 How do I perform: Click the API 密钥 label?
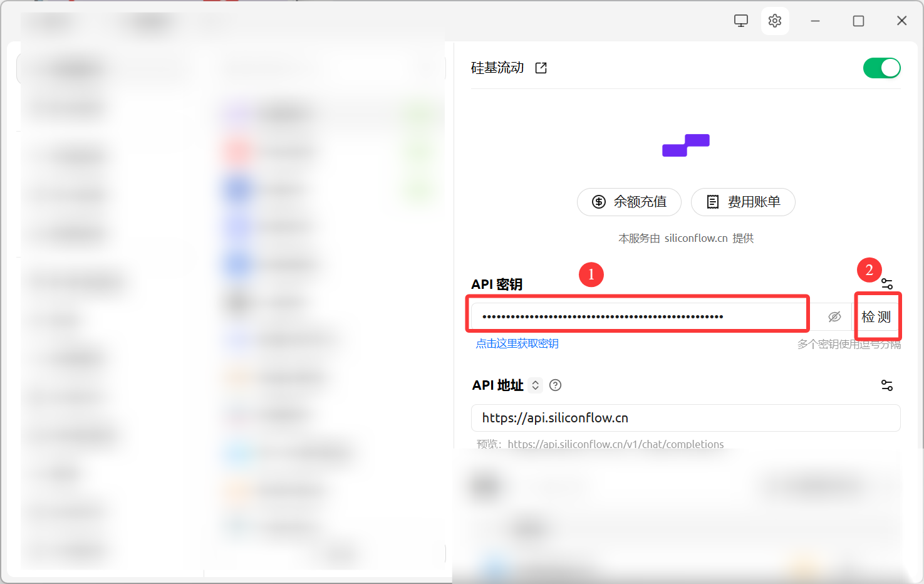497,284
